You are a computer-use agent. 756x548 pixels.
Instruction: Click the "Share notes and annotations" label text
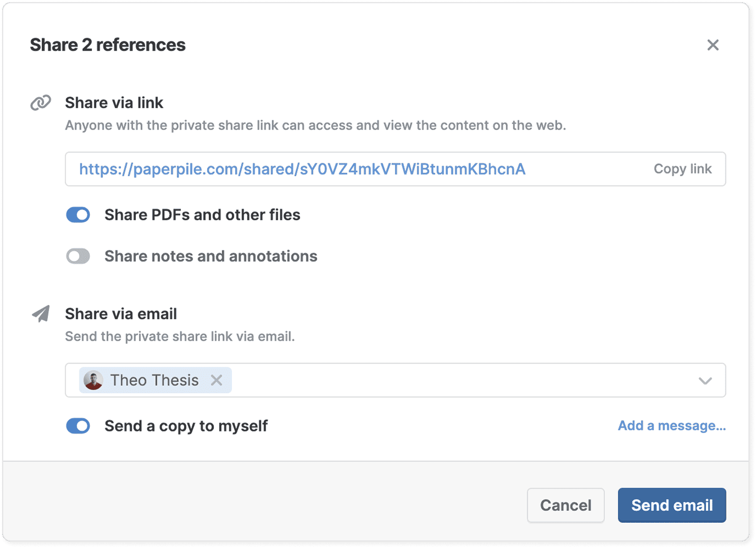click(211, 256)
